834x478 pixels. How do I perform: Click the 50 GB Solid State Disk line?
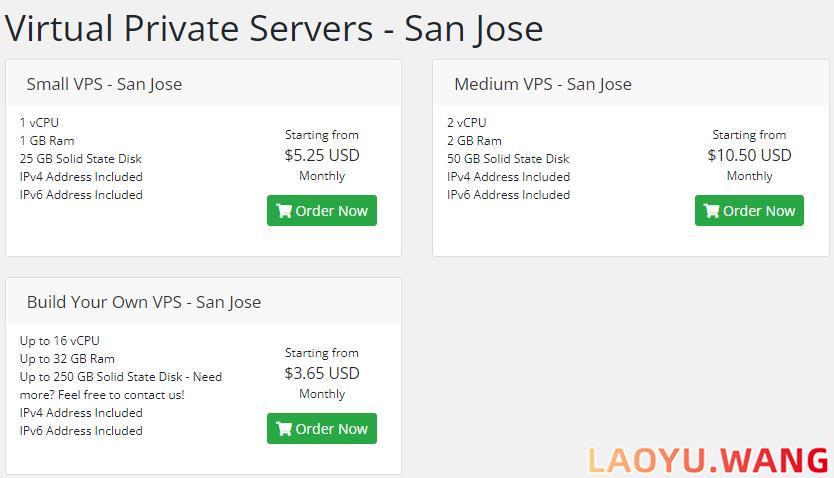point(508,158)
